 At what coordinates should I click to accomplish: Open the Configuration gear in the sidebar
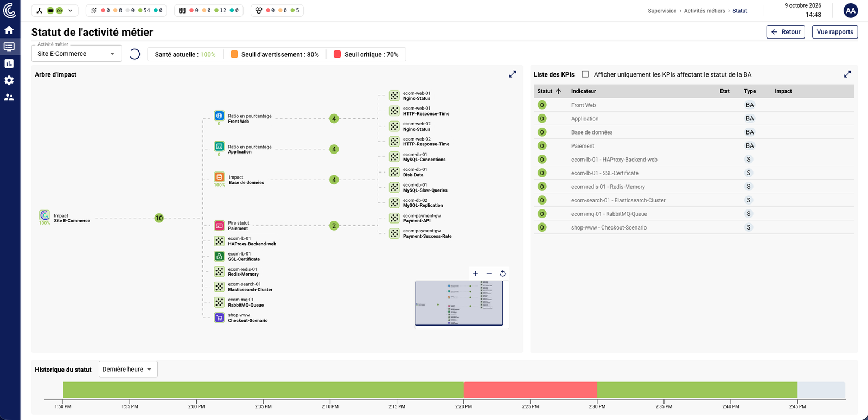point(9,80)
